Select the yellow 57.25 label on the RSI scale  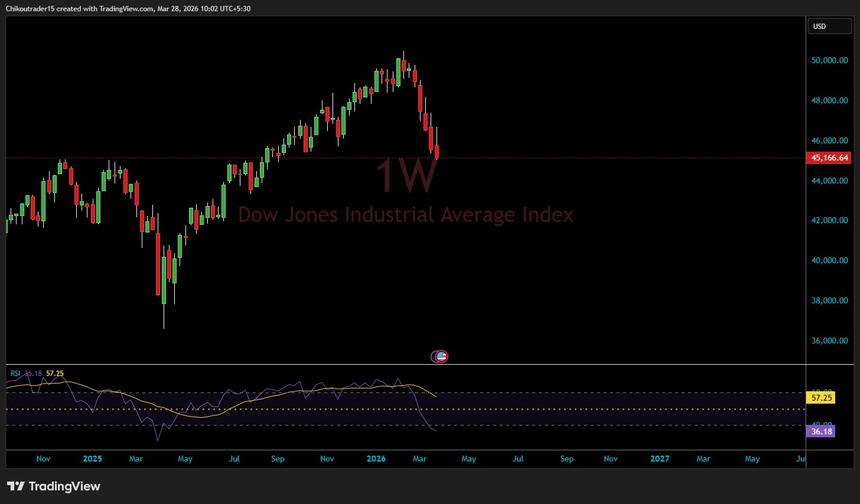click(x=822, y=398)
